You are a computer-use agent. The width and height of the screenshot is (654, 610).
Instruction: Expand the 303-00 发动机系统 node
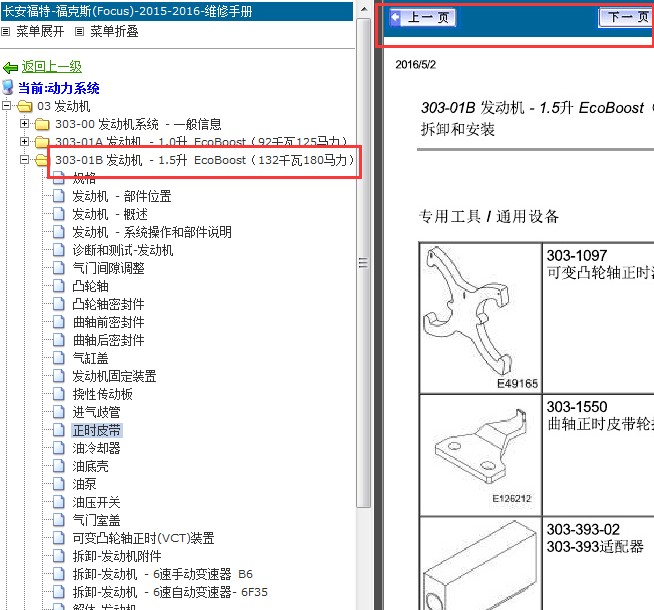coord(25,123)
